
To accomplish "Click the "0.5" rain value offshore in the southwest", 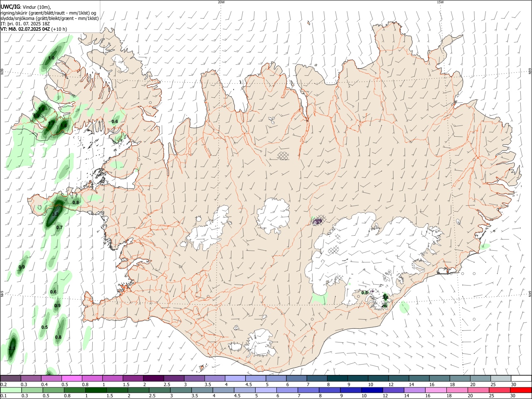I will click(44, 327).
